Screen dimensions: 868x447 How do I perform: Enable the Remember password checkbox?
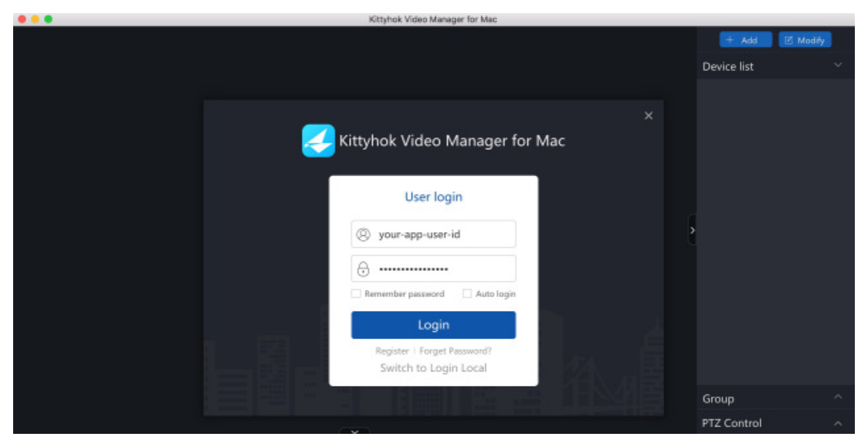coord(356,294)
